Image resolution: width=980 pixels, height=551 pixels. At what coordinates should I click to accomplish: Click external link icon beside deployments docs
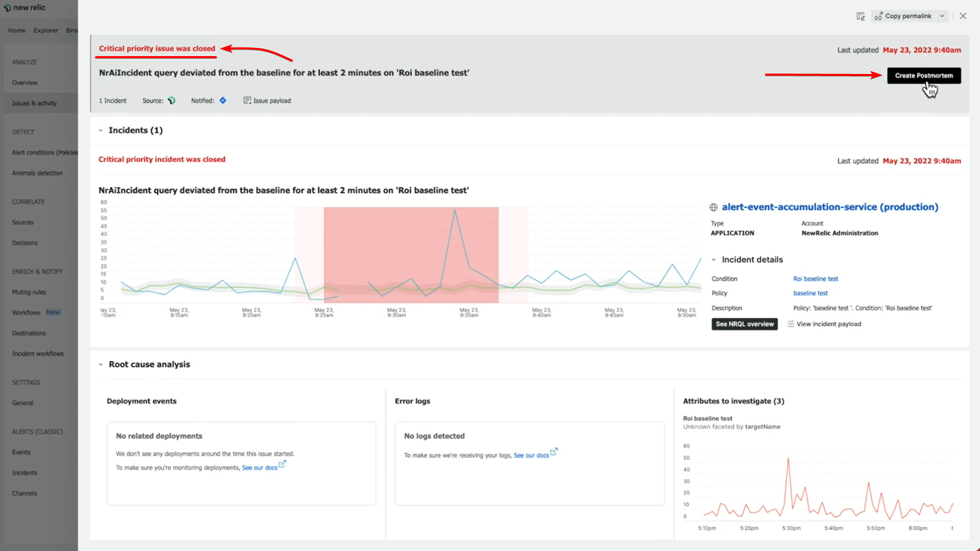coord(282,464)
